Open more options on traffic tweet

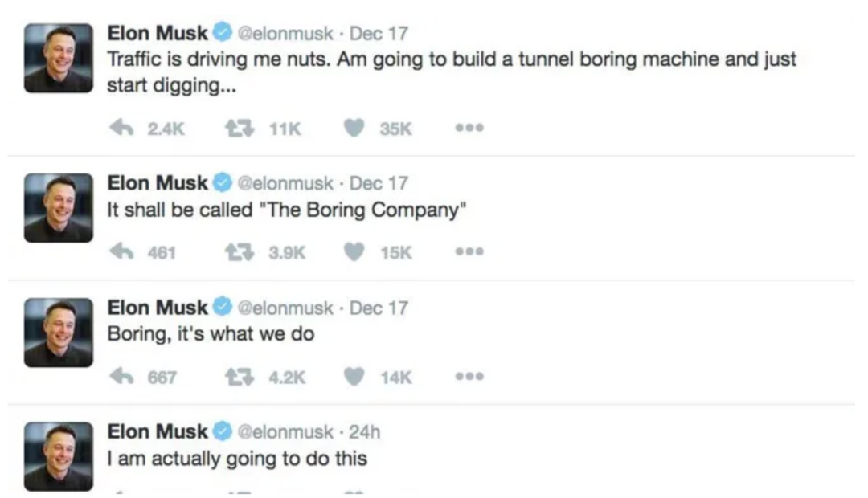tap(471, 129)
